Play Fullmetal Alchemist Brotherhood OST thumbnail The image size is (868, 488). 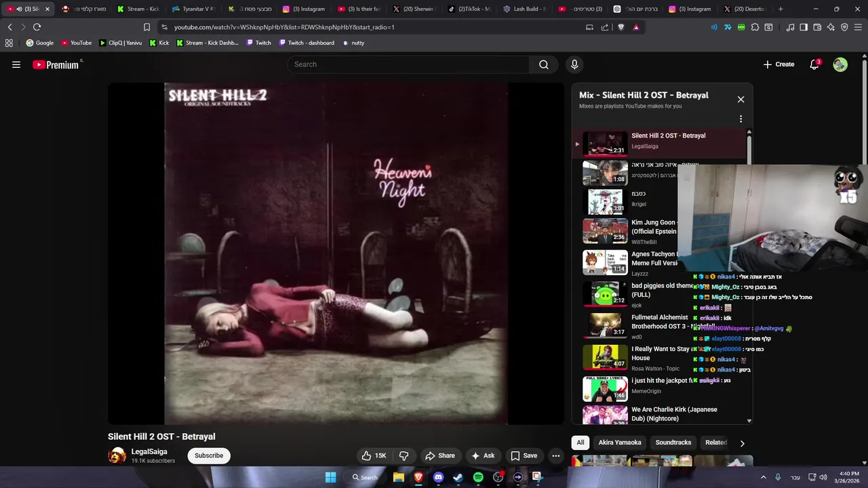pos(605,325)
